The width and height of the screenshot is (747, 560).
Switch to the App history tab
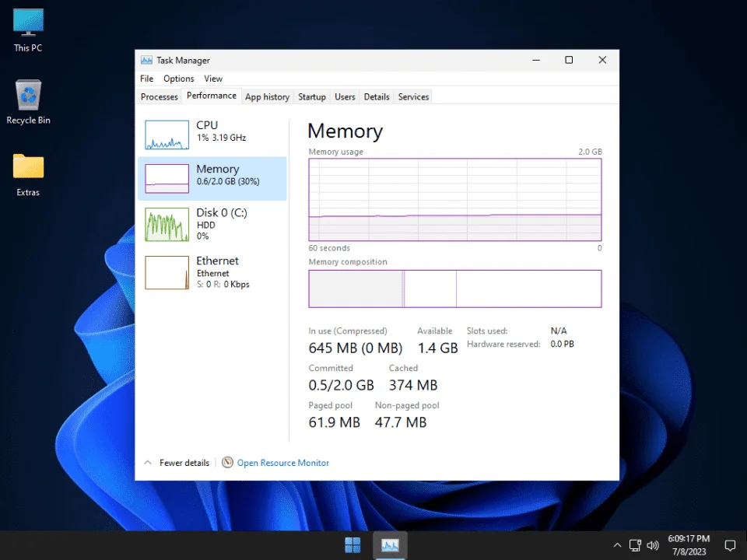pos(267,96)
